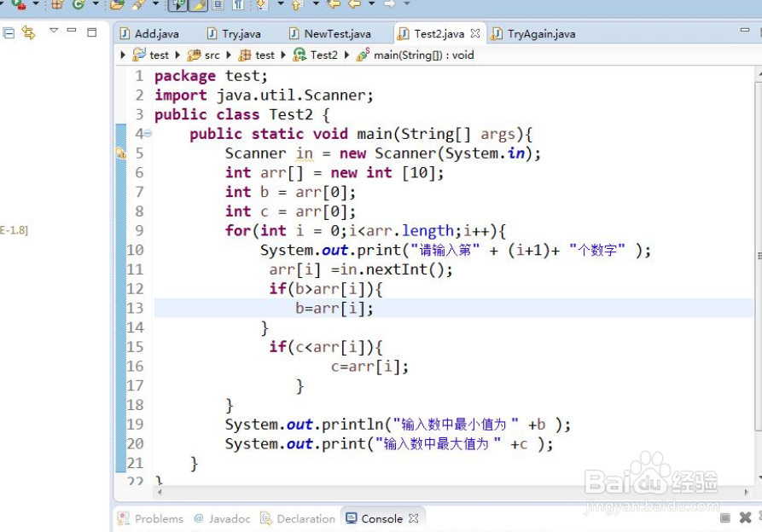The height and width of the screenshot is (532, 762).
Task: Open the Back history dropdown arrow
Action: click(371, 4)
